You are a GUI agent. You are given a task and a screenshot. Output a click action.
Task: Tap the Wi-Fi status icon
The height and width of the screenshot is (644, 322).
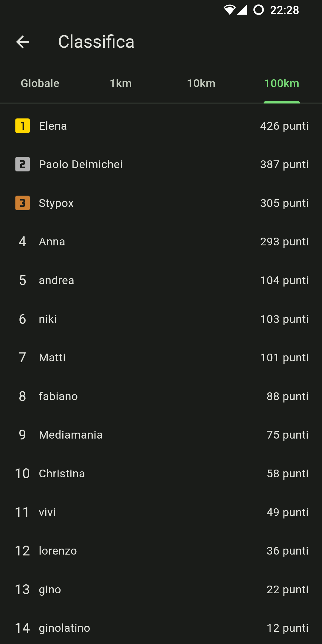(x=229, y=10)
